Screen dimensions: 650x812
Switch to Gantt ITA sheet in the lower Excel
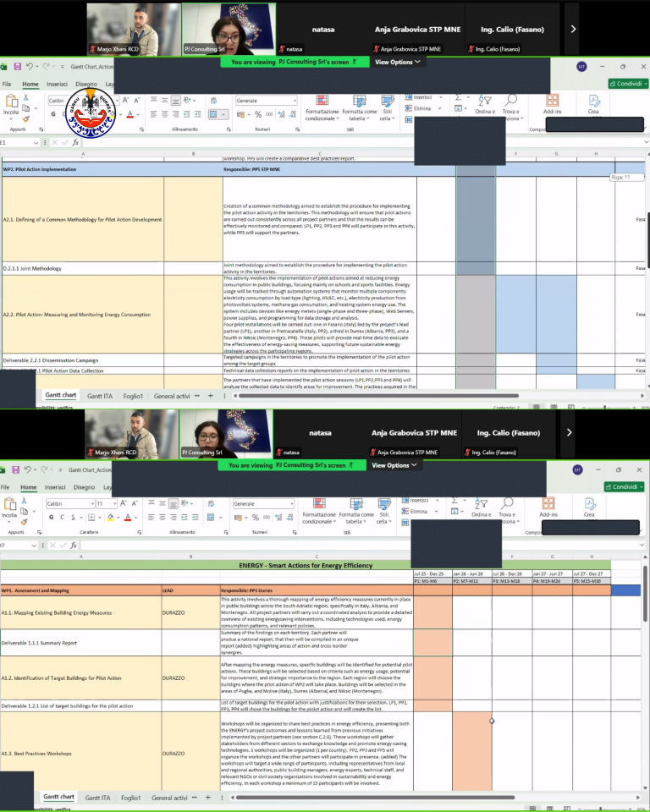pyautogui.click(x=97, y=798)
